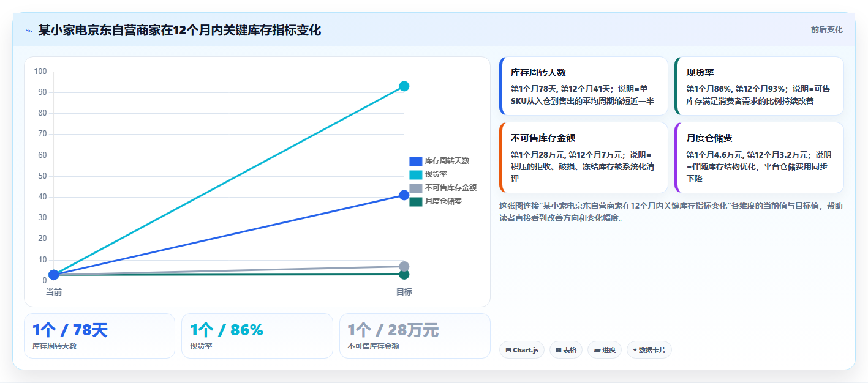Click the chart title 某小家电京东自营商家在12个月内关键库存指标变化
This screenshot has height=383, width=868.
(179, 30)
